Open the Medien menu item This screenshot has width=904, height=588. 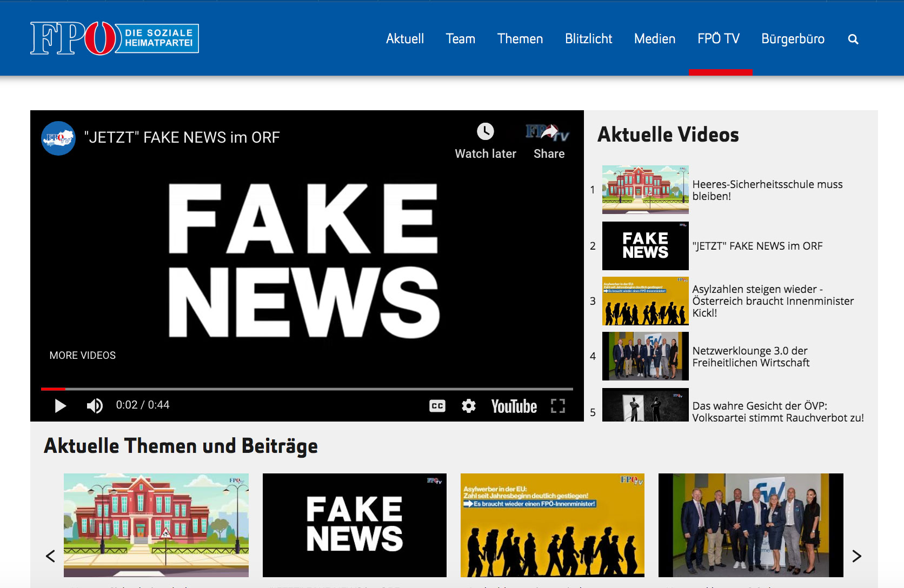(x=655, y=39)
